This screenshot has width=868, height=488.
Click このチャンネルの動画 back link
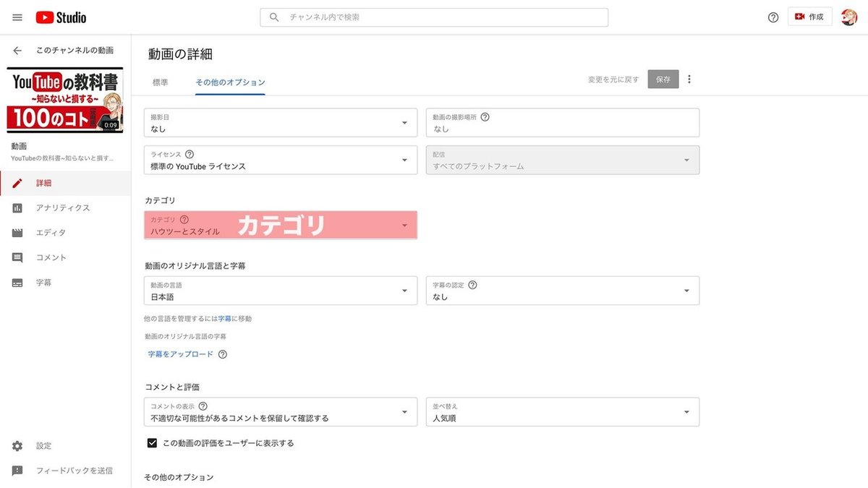pos(75,51)
